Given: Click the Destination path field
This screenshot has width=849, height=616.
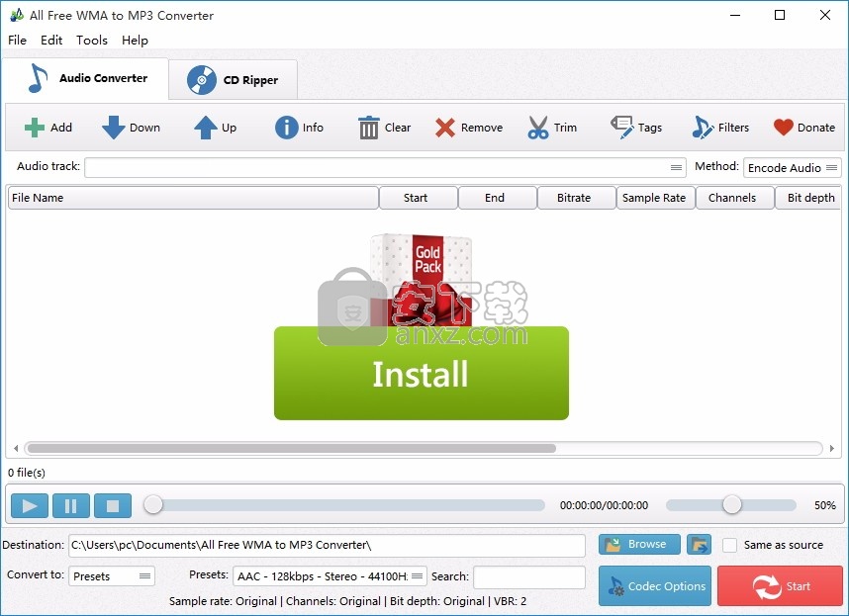Looking at the screenshot, I should click(x=327, y=545).
